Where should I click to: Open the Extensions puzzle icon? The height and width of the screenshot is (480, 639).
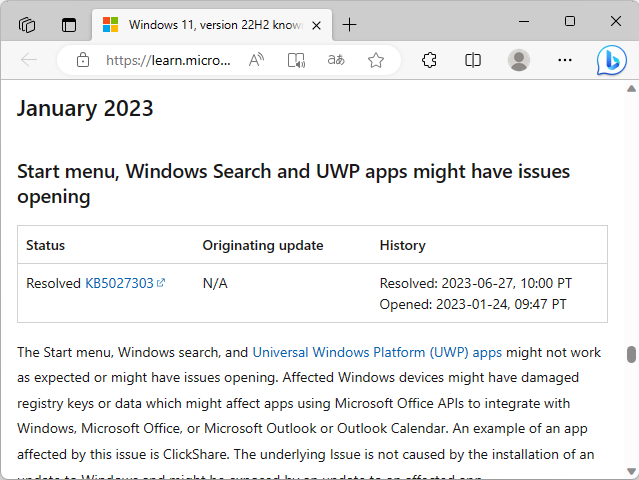pos(429,60)
